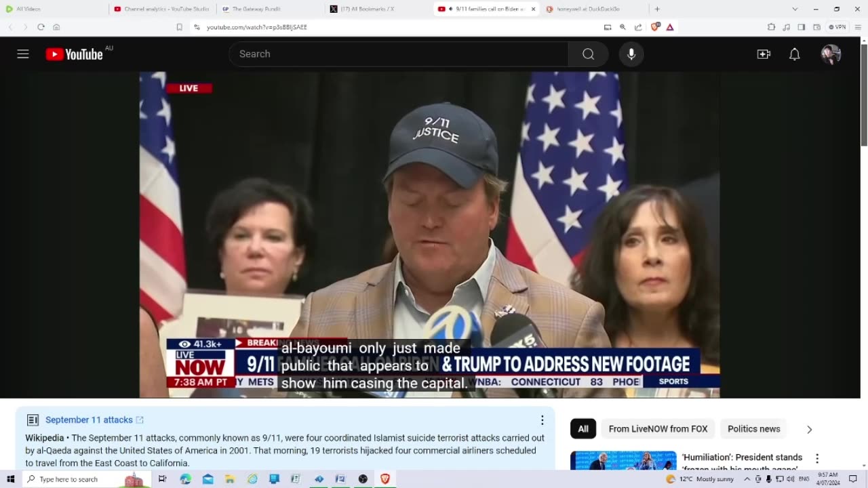868x488 pixels.
Task: Switch to Channel analytics YouTube Studio tab
Action: (x=163, y=9)
